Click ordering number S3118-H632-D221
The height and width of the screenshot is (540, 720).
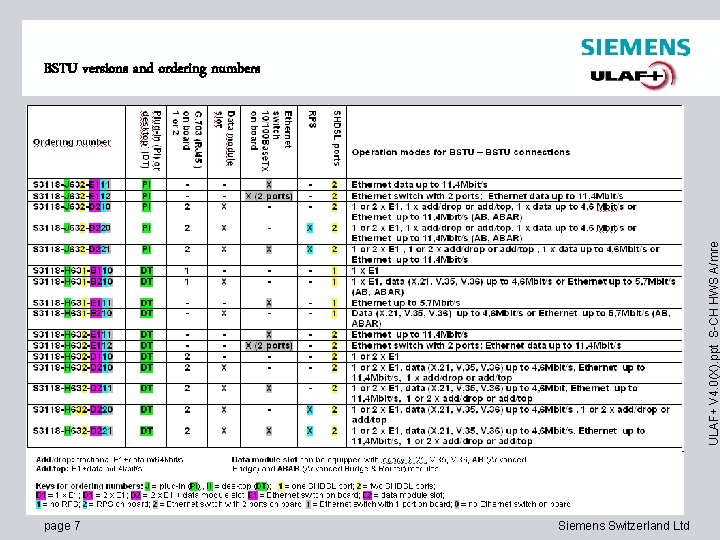(x=73, y=431)
